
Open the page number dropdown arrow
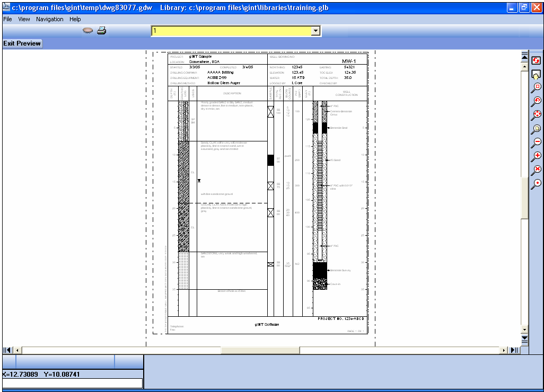(315, 31)
